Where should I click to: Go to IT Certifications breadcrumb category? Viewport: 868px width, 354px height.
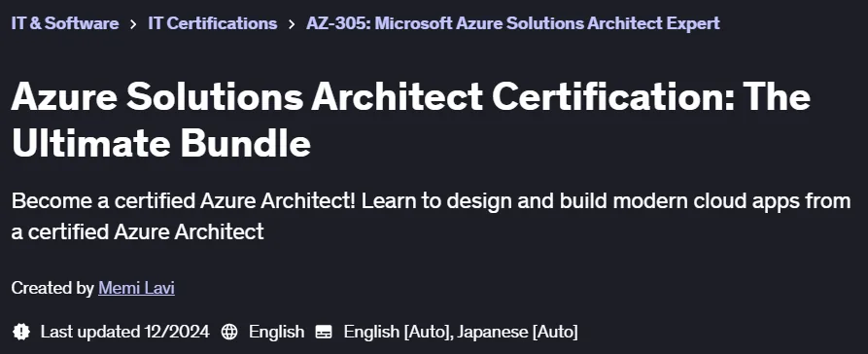tap(213, 23)
